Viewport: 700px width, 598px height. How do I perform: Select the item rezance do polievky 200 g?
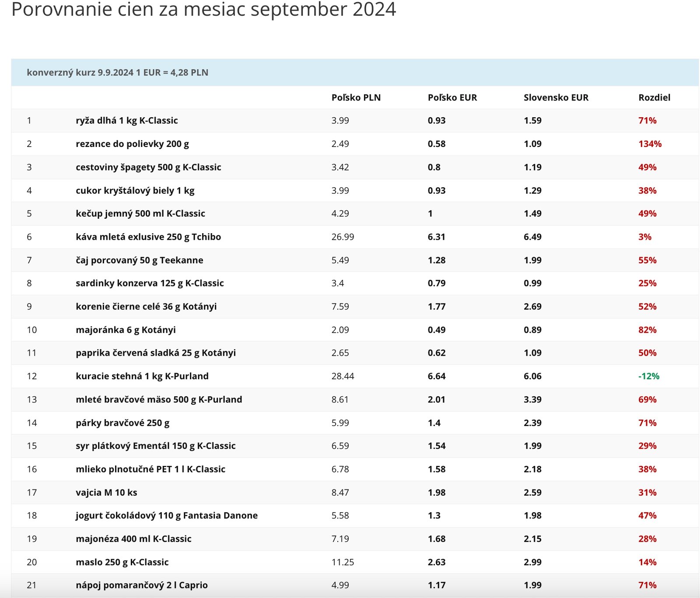pos(132,144)
